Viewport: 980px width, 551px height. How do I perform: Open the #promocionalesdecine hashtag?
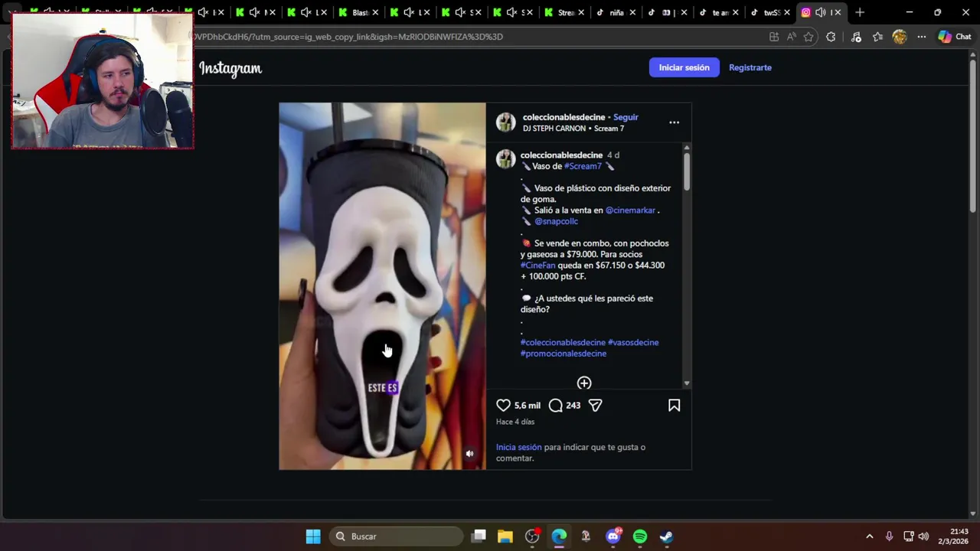pyautogui.click(x=563, y=354)
